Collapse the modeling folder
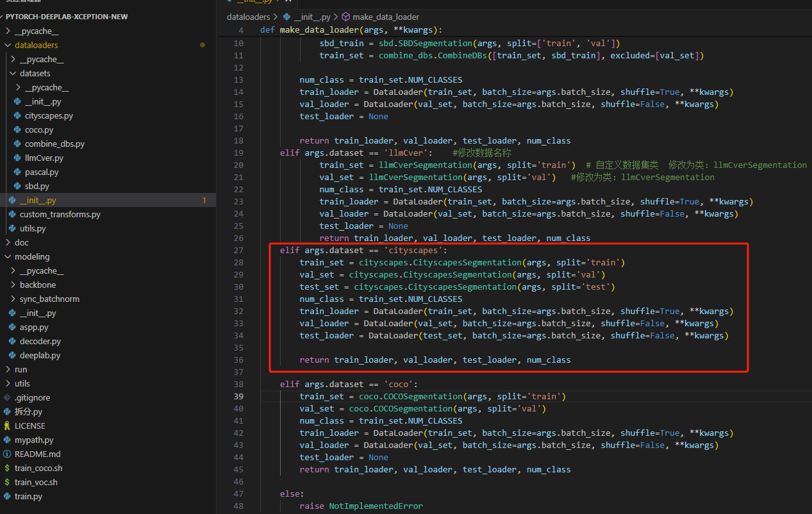 [x=8, y=257]
